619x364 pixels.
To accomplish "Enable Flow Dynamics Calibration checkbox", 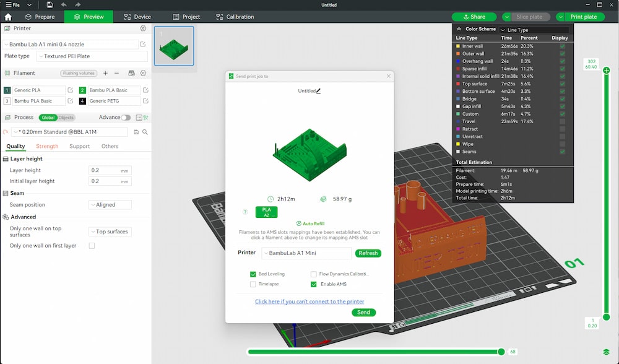I will coord(313,274).
